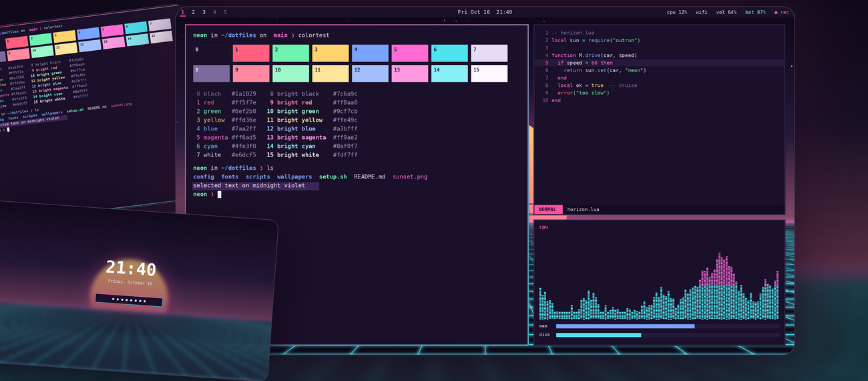This screenshot has width=868, height=381.
Task: Click the disk usage bar
Action: click(668, 335)
